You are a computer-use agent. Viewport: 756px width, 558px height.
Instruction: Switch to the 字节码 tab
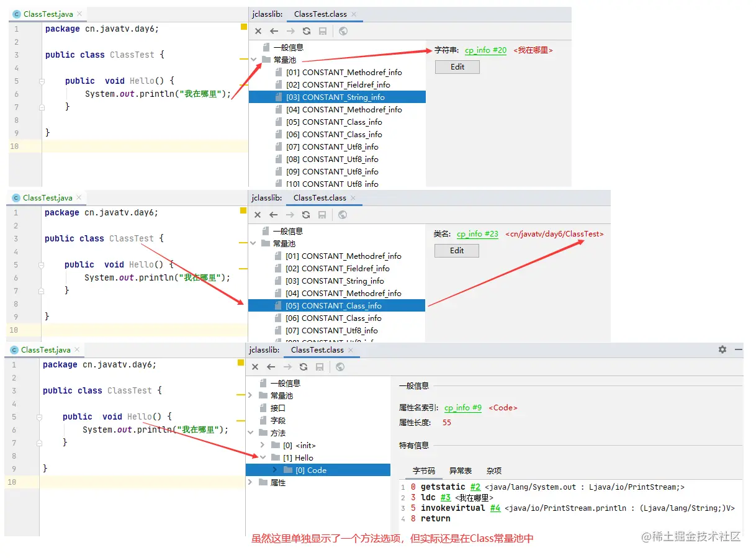pyautogui.click(x=424, y=471)
